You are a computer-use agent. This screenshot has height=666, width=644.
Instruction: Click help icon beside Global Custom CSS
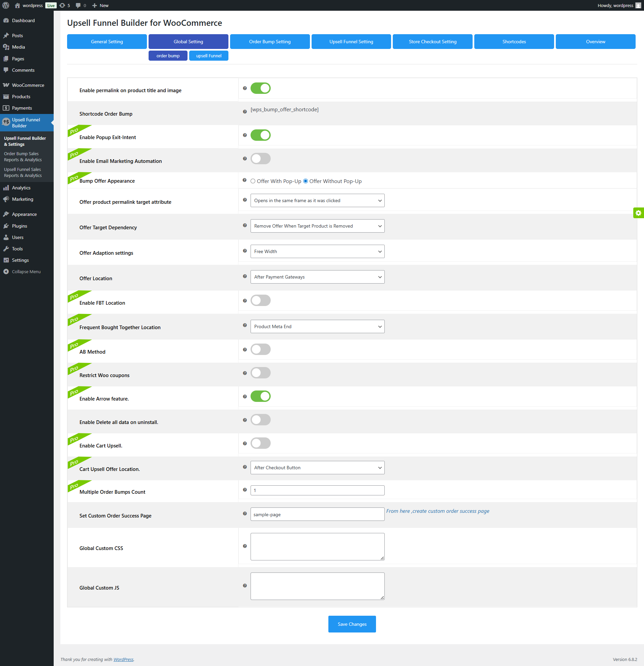245,546
